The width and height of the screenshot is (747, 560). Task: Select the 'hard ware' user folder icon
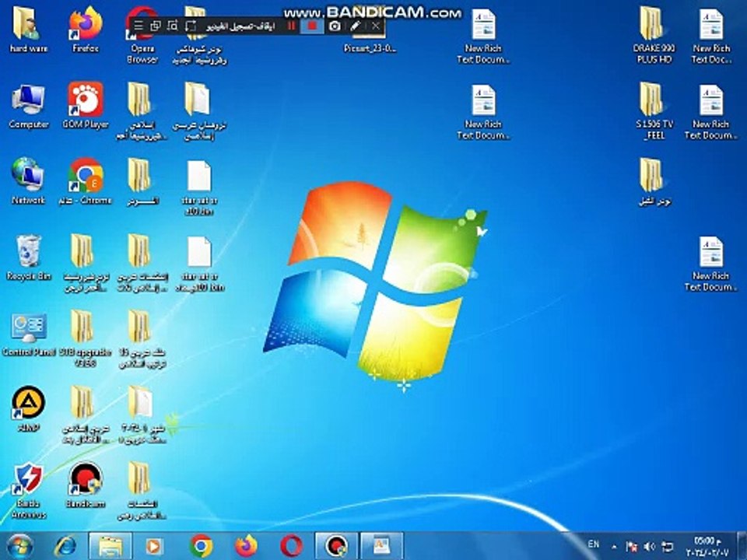pyautogui.click(x=28, y=30)
